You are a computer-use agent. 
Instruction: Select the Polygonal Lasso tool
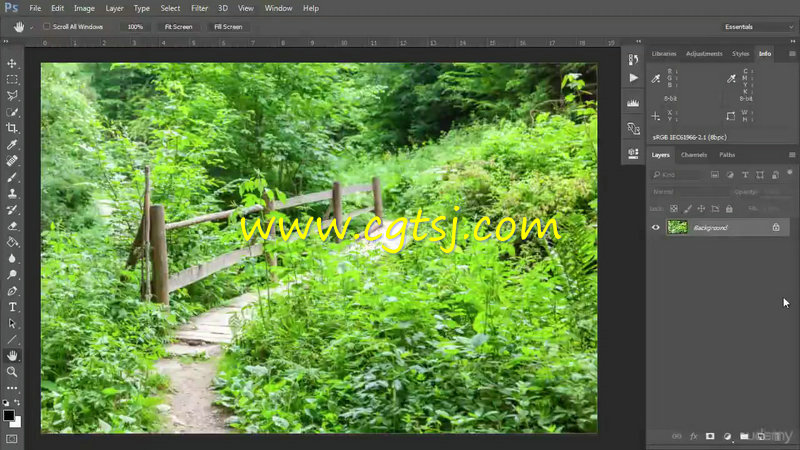click(12, 96)
